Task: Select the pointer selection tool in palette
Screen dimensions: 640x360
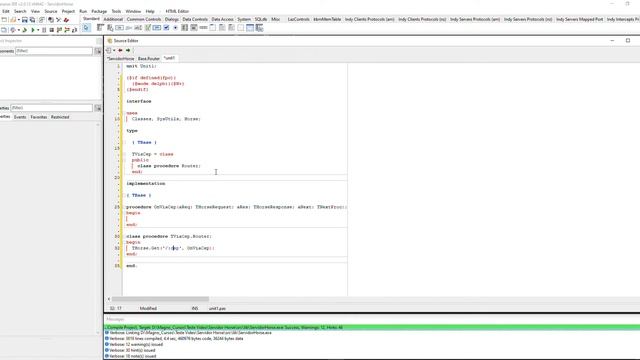Action: click(x=86, y=28)
